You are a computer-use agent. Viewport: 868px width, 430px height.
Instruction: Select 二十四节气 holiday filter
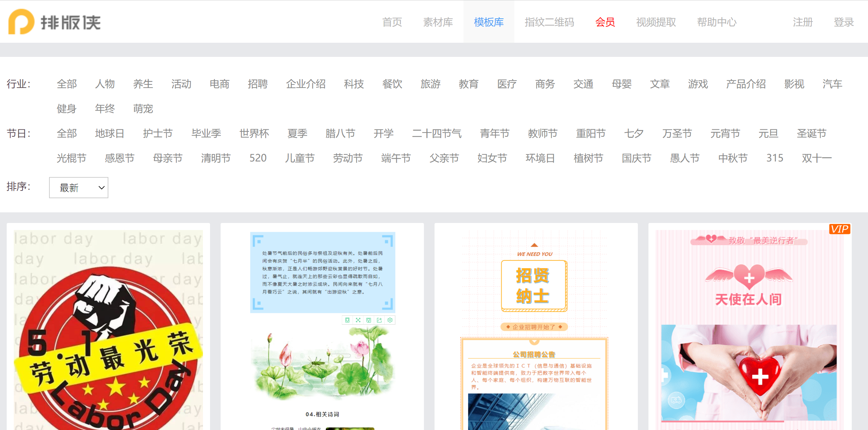(437, 133)
